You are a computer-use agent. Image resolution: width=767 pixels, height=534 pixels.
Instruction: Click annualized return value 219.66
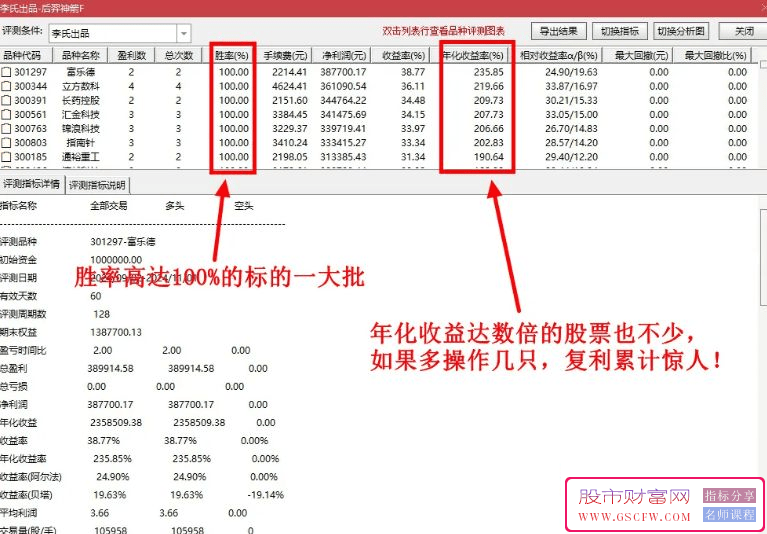click(488, 87)
